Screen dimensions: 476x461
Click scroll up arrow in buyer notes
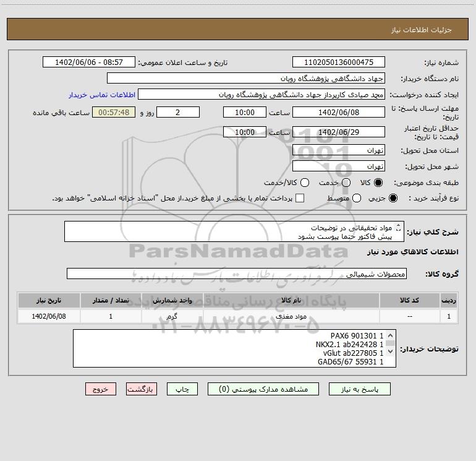point(390,335)
